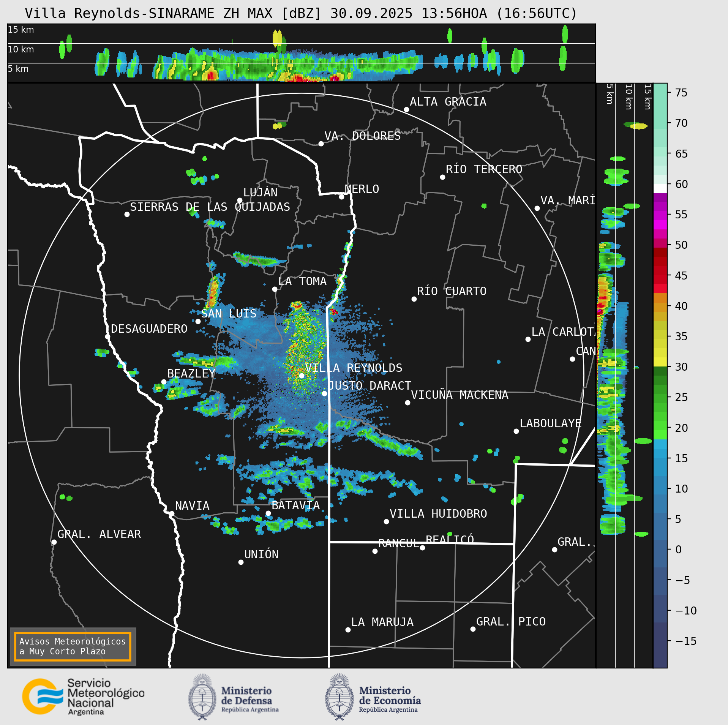
Task: Click the Río Cuarto city marker
Action: click(414, 299)
